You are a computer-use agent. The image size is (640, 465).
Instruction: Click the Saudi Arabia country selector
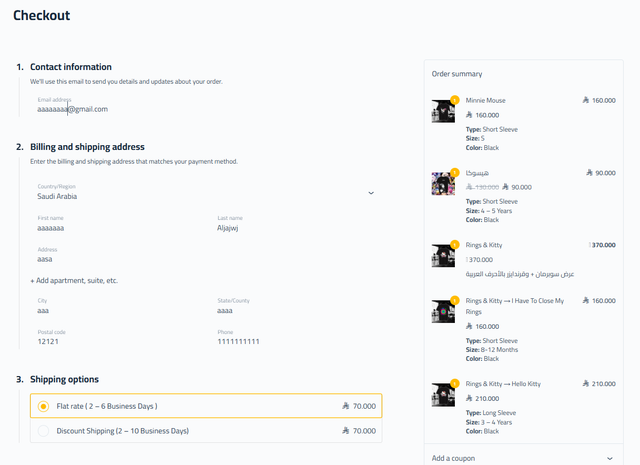pos(206,192)
